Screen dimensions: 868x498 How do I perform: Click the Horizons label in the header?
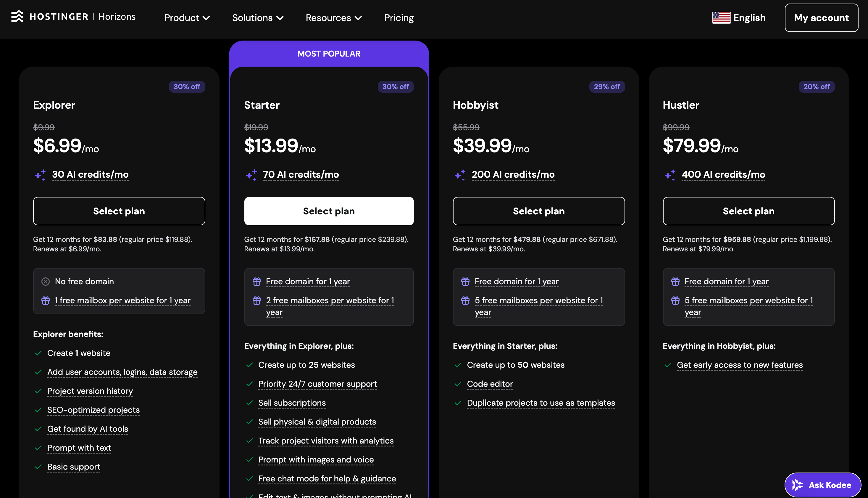(117, 16)
